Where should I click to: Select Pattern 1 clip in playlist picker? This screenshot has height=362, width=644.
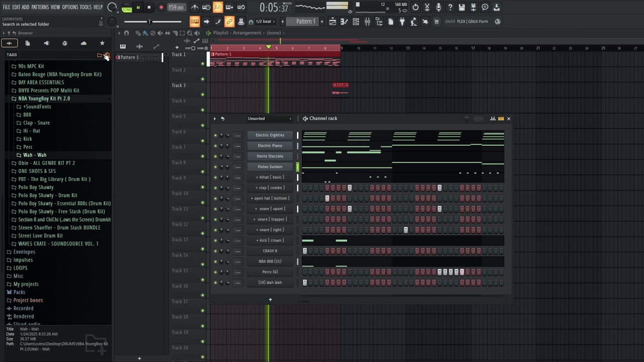coord(139,57)
